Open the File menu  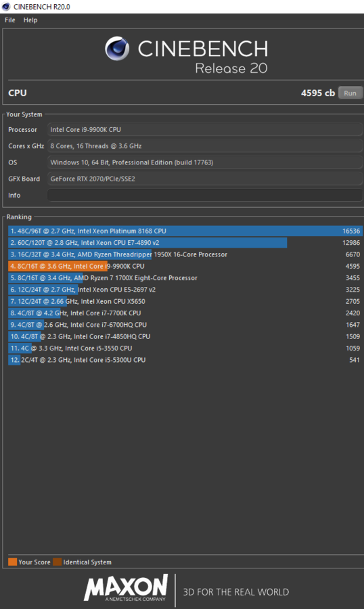tap(10, 20)
